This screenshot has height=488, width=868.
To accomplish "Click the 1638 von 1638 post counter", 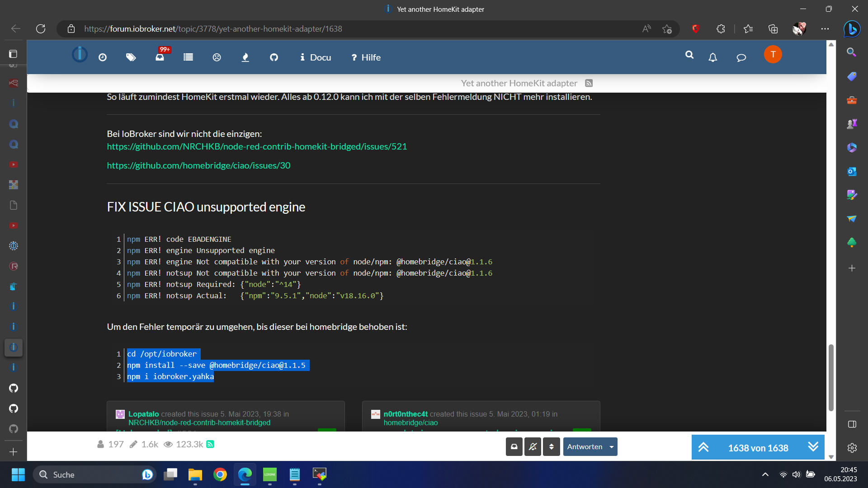I will tap(758, 448).
